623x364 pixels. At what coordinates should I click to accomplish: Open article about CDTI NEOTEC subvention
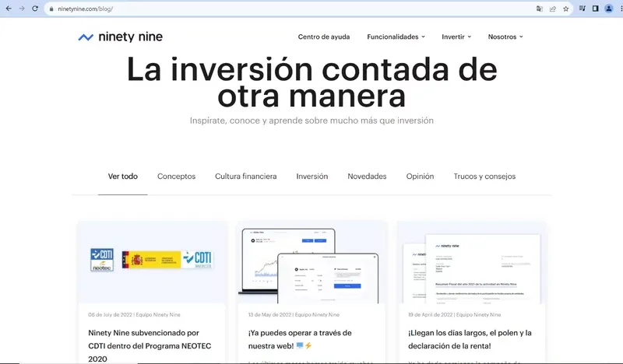coord(150,346)
